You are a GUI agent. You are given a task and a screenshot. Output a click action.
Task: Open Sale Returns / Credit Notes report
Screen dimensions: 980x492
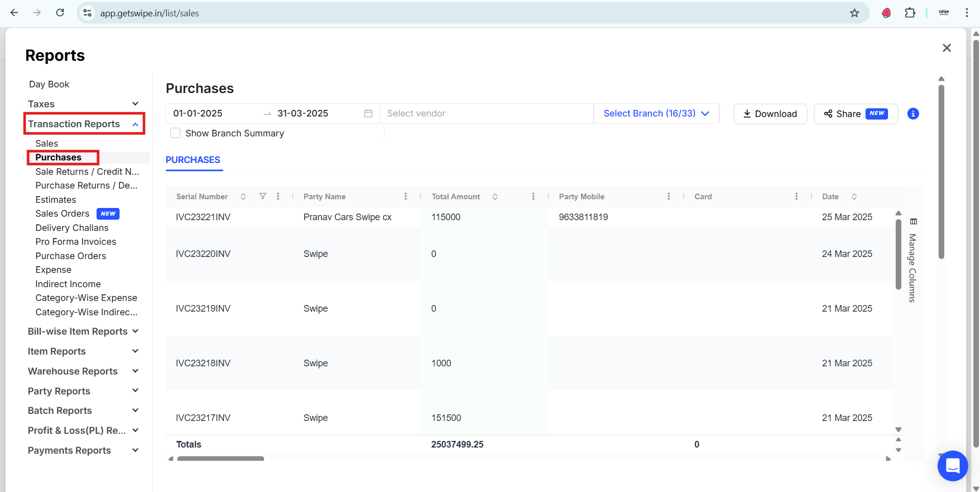point(87,172)
